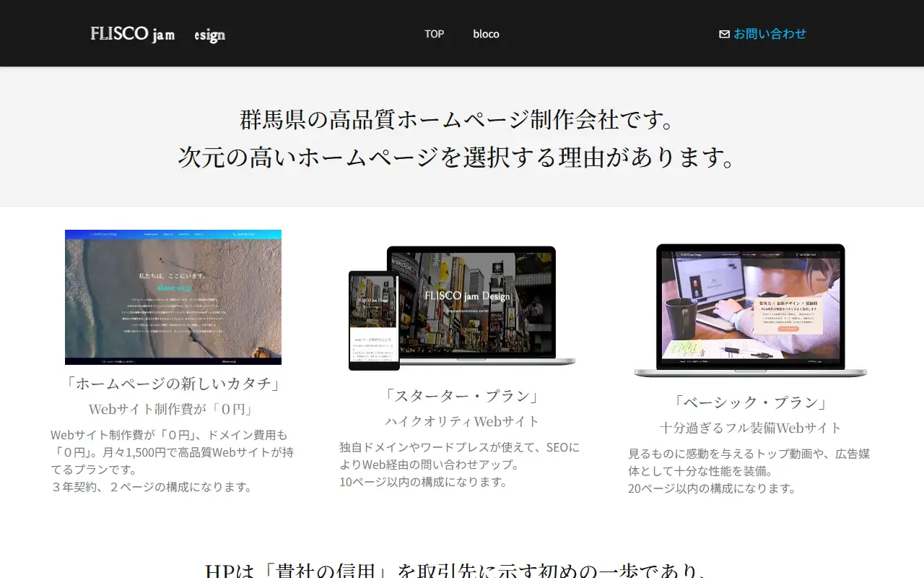This screenshot has width=924, height=578.
Task: Click the HPは「貴社の信用」 heading
Action: (458, 572)
